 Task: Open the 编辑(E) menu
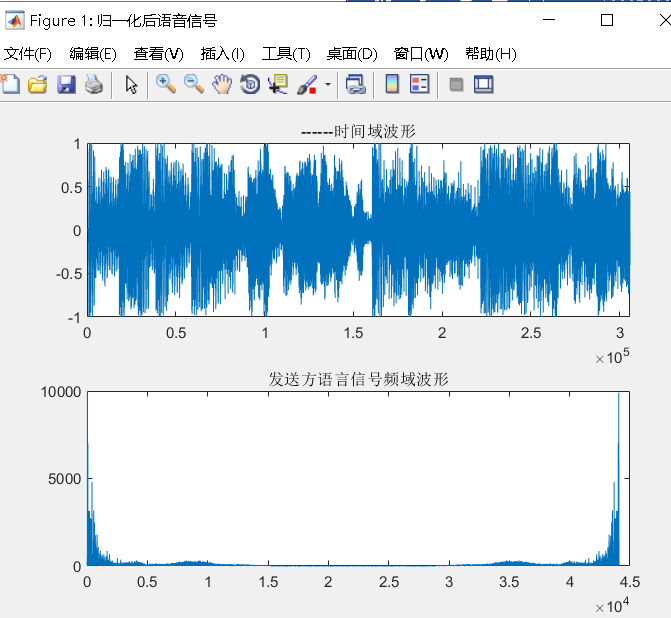(93, 54)
